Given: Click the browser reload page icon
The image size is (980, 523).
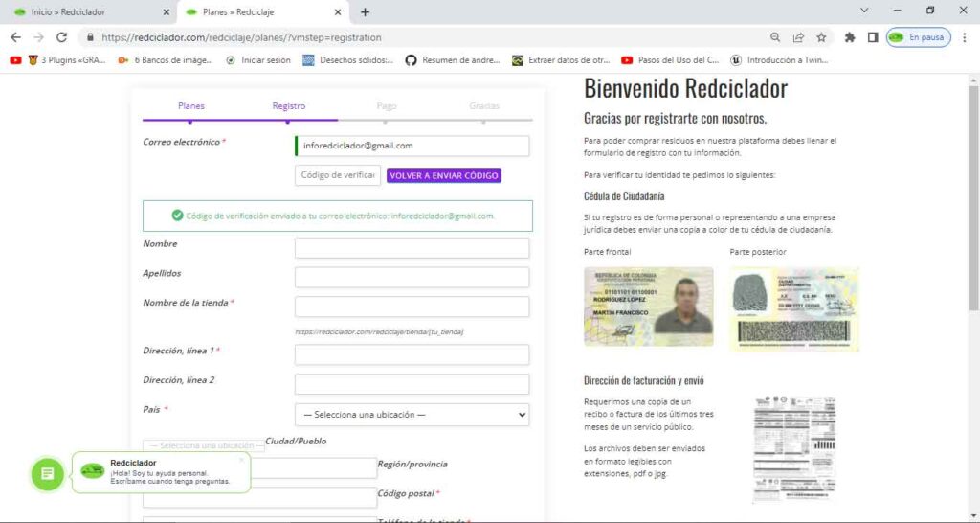Looking at the screenshot, I should pyautogui.click(x=62, y=37).
